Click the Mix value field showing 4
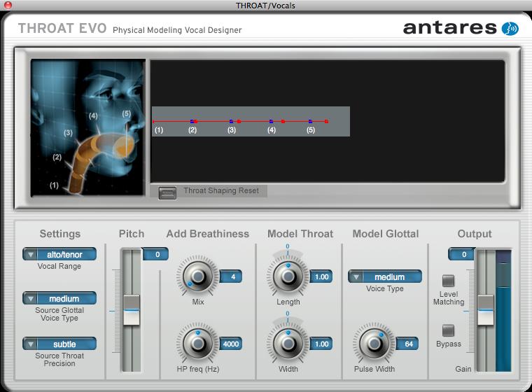This screenshot has height=392, width=532. 231,276
